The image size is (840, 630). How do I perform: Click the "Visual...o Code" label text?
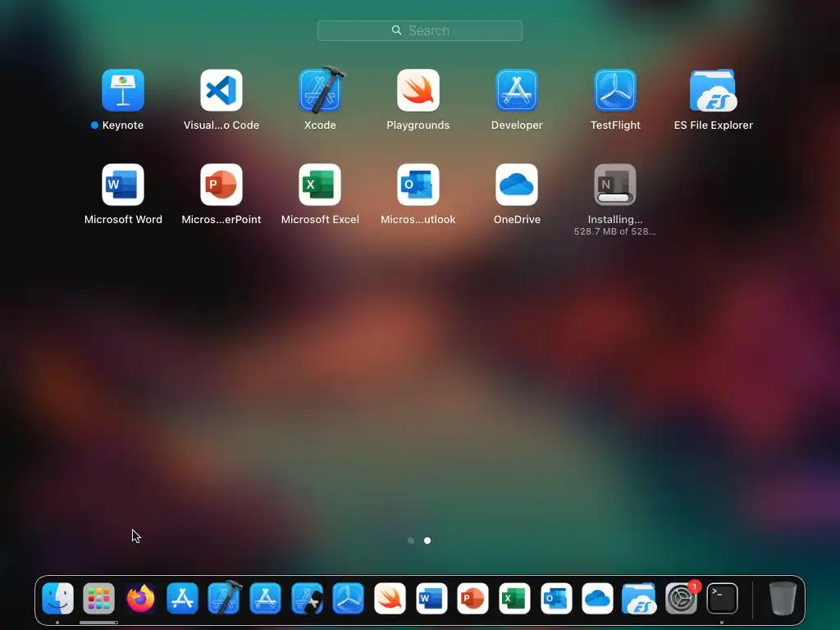221,125
